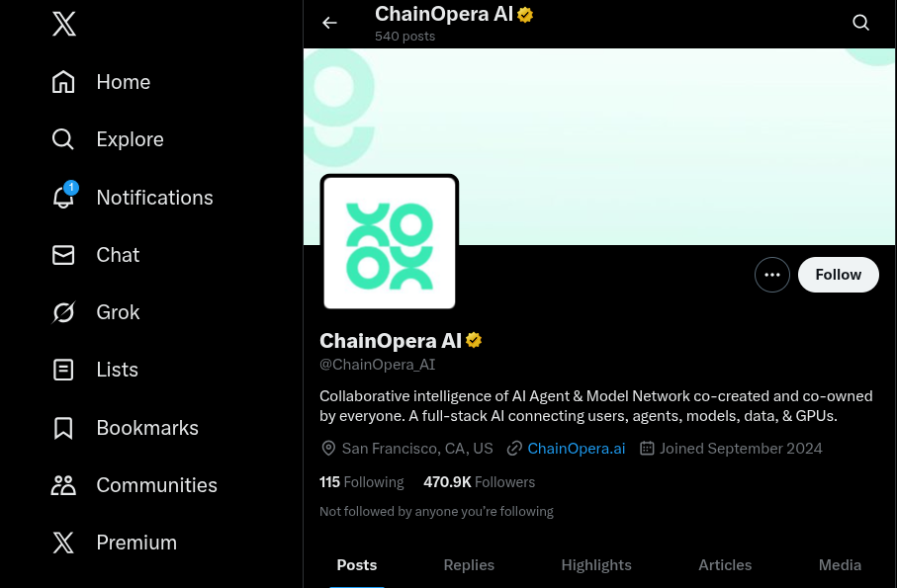This screenshot has width=897, height=588.
Task: Open Chat envelope icon
Action: point(63,255)
